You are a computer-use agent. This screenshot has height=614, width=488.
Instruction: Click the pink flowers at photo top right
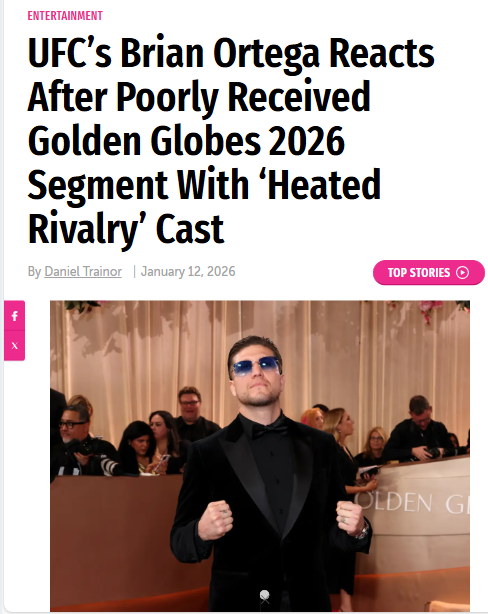(430, 309)
